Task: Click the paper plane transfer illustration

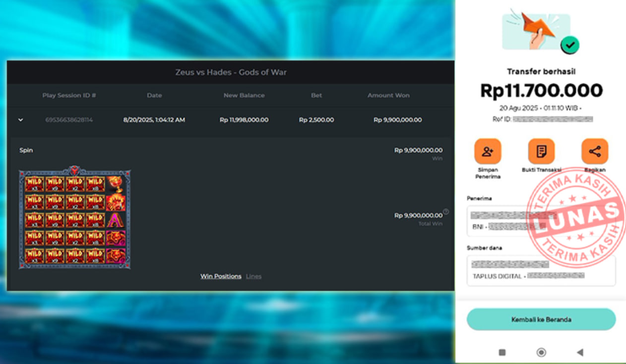Action: (x=536, y=31)
